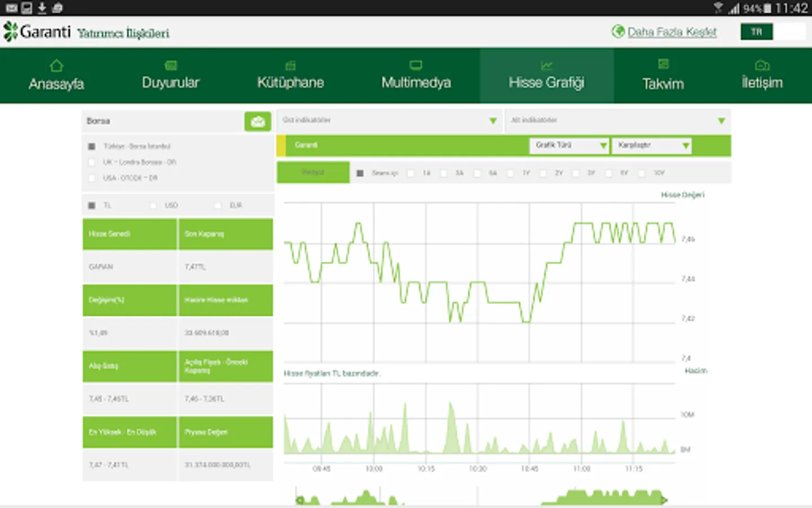Tap the contact icon above İletişim
This screenshot has width=812, height=508.
762,65
